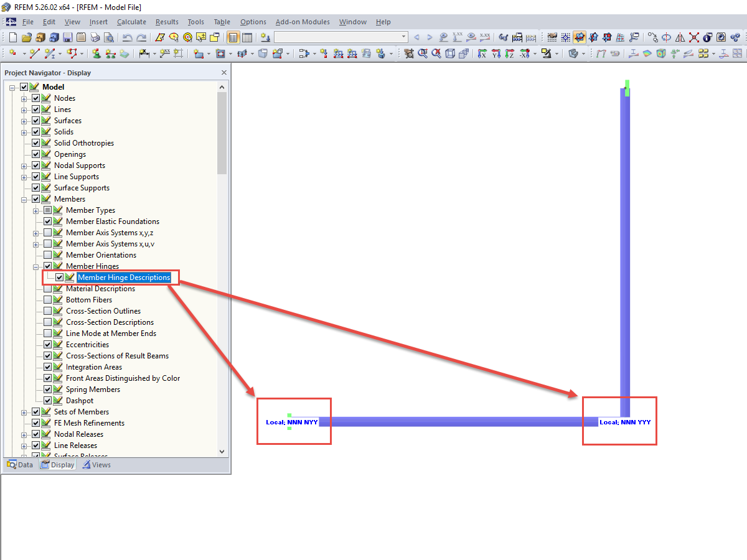Collapse the Member Hinges node
Screen dimensions: 747x560
click(36, 266)
